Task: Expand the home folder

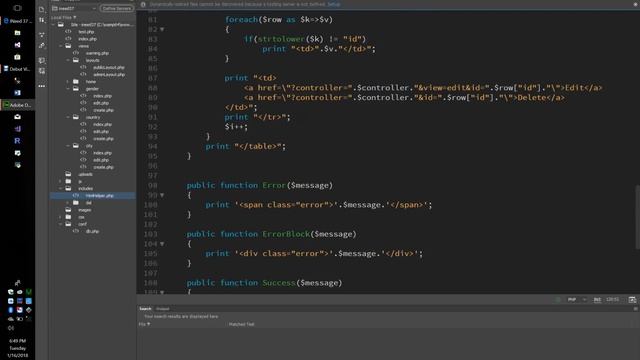Action: coord(68,82)
